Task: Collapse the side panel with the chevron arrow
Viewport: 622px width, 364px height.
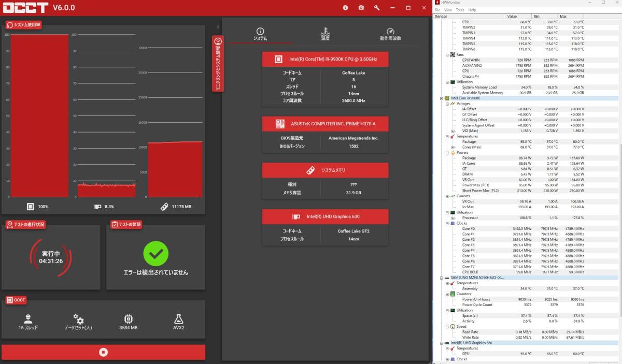Action: (218, 27)
